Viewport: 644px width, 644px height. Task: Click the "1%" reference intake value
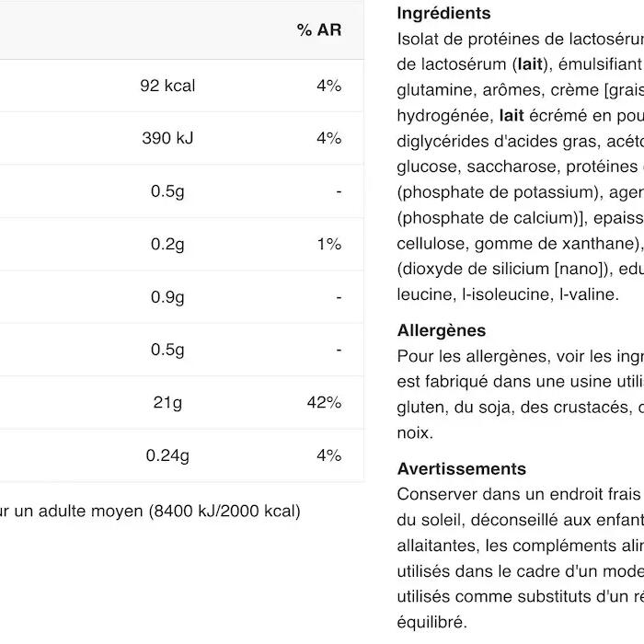(329, 244)
